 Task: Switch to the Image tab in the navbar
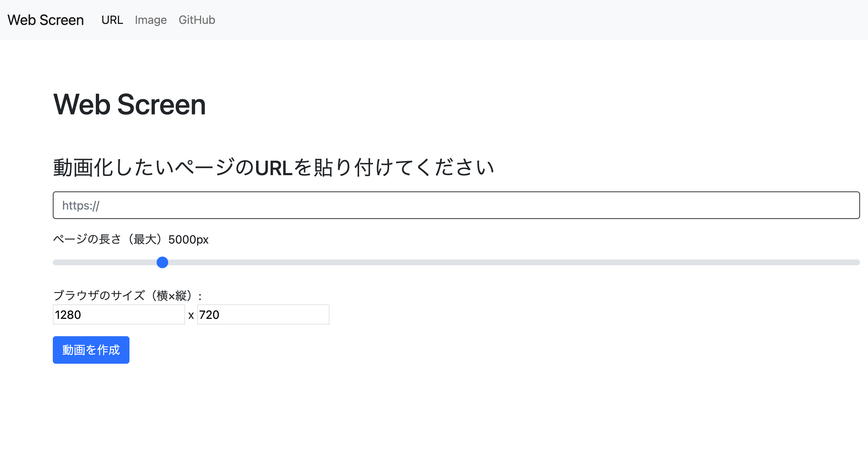point(150,20)
